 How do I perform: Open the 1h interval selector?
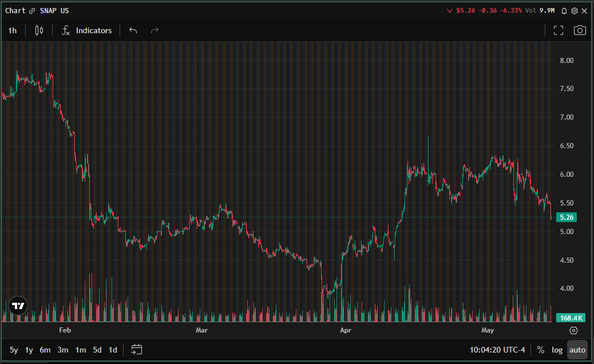(13, 30)
